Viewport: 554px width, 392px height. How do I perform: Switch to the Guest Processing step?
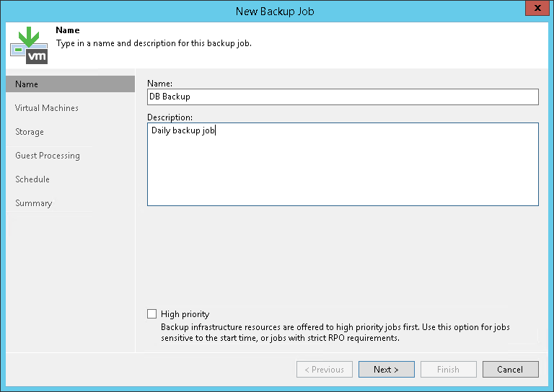48,156
